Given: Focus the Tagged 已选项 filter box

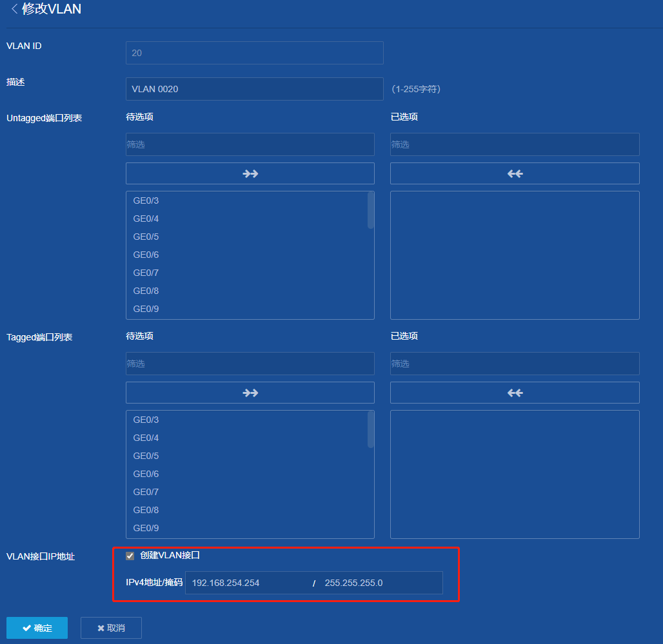Looking at the screenshot, I should pyautogui.click(x=515, y=364).
